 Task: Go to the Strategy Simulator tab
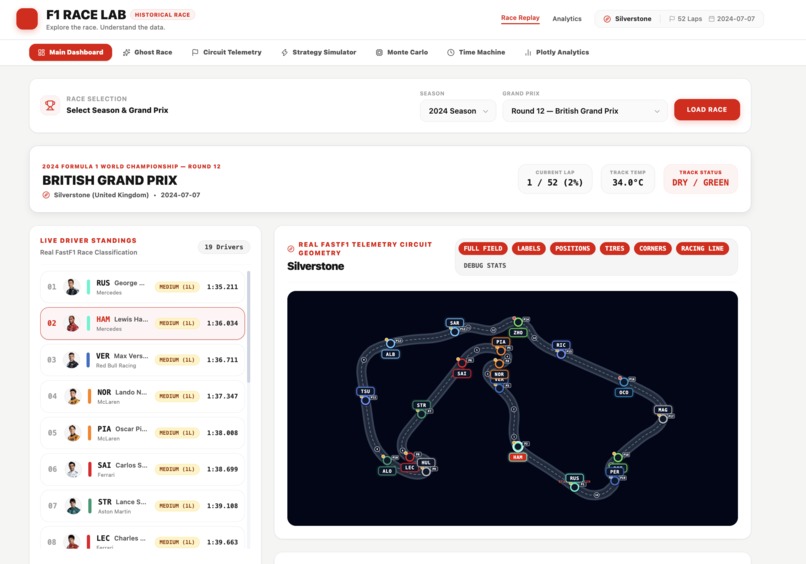coord(319,52)
